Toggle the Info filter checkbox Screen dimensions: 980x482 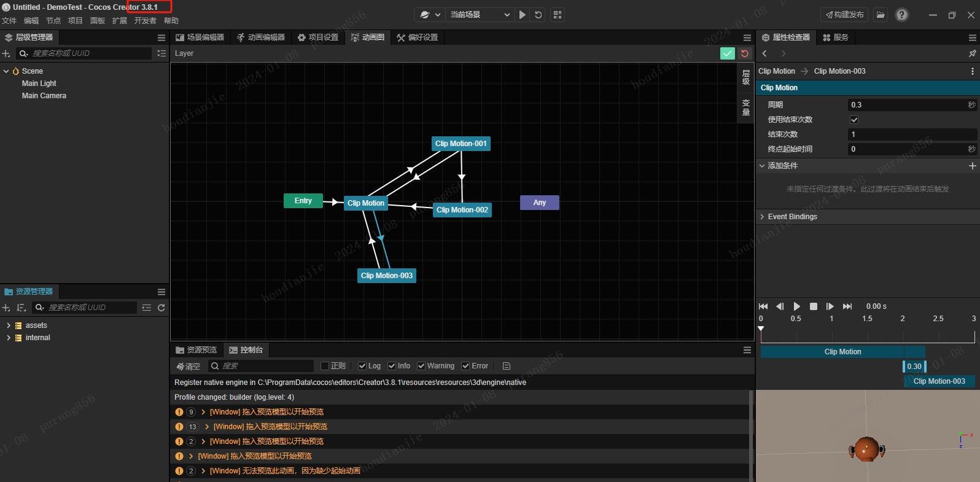point(392,366)
